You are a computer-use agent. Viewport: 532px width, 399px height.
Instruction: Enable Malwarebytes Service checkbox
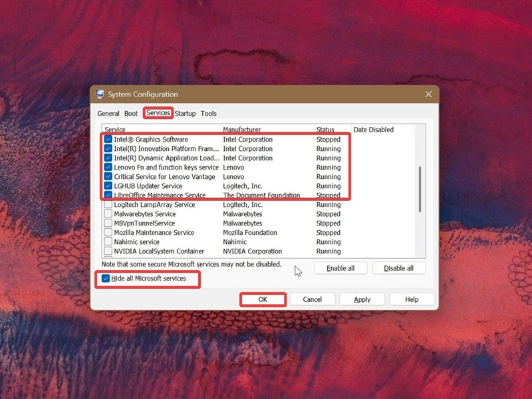(x=108, y=213)
